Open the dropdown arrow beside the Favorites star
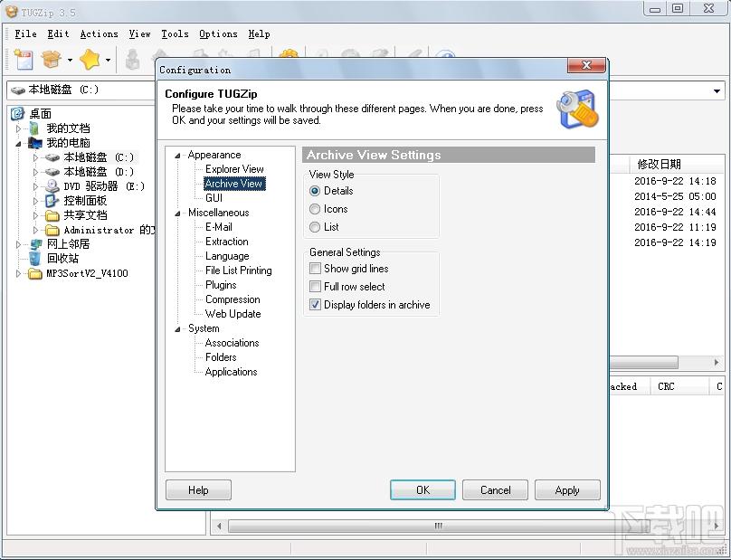This screenshot has width=731, height=560. tap(109, 60)
